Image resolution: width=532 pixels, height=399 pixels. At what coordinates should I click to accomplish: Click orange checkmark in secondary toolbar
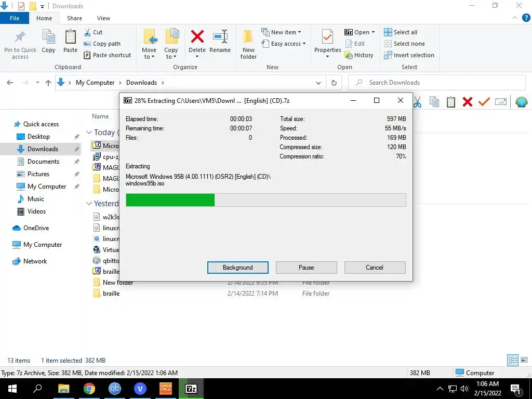[484, 102]
